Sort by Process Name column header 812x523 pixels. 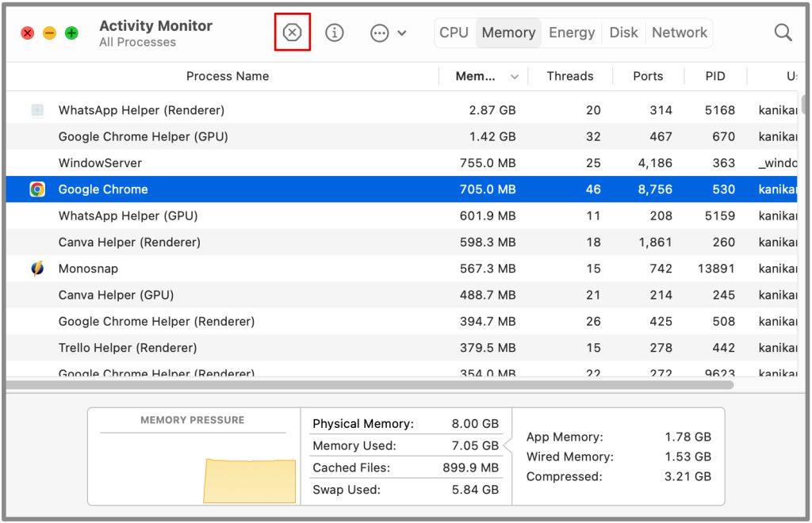point(228,76)
